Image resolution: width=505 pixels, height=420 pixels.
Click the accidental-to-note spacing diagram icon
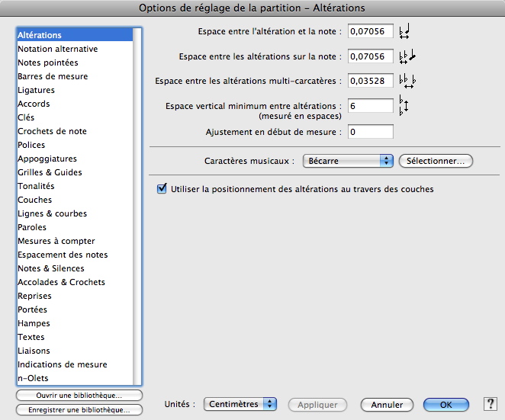(404, 31)
